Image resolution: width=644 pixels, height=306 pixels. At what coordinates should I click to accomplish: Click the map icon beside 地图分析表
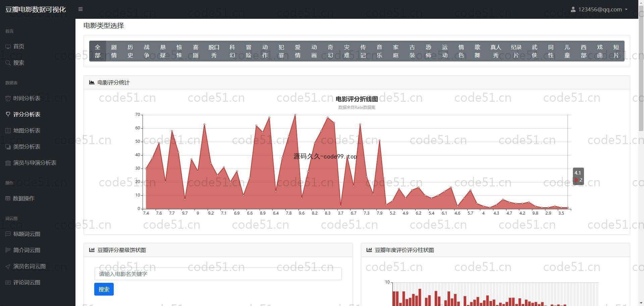coord(8,130)
